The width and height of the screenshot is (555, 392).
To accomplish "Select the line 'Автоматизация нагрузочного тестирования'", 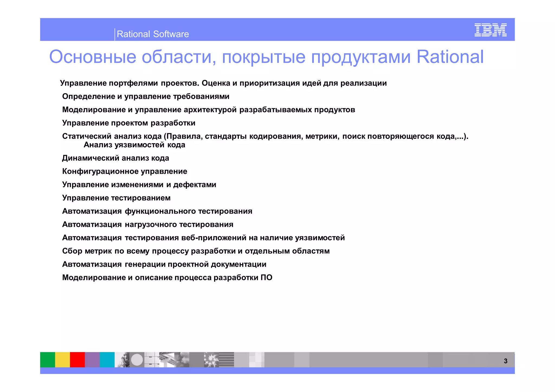I will tap(148, 224).
